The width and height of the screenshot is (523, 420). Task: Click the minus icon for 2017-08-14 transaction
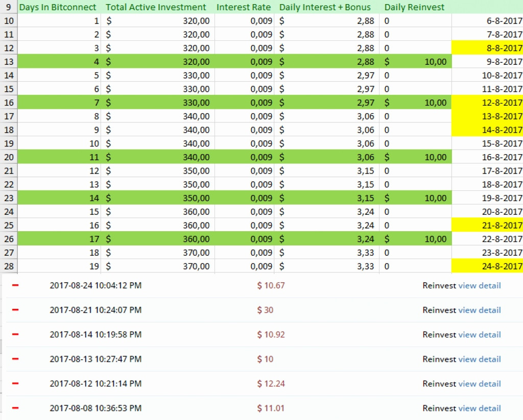[15, 334]
